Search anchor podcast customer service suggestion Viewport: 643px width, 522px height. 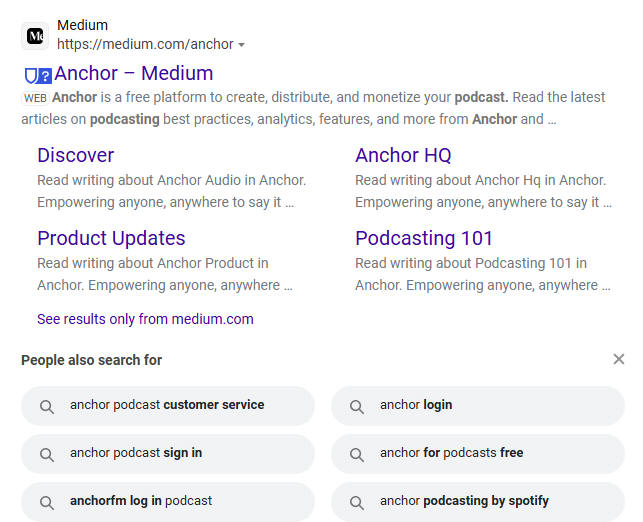point(168,406)
